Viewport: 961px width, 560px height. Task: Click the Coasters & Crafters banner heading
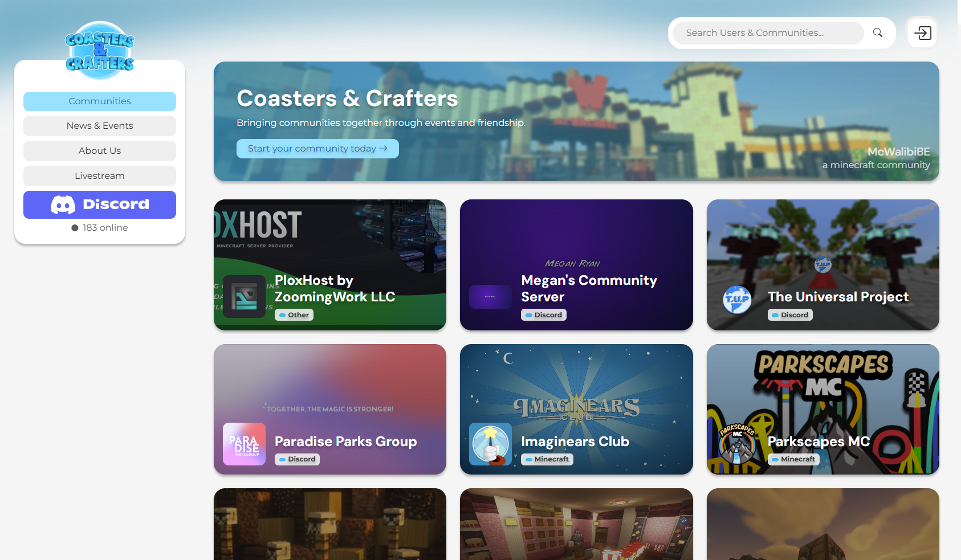(x=347, y=99)
